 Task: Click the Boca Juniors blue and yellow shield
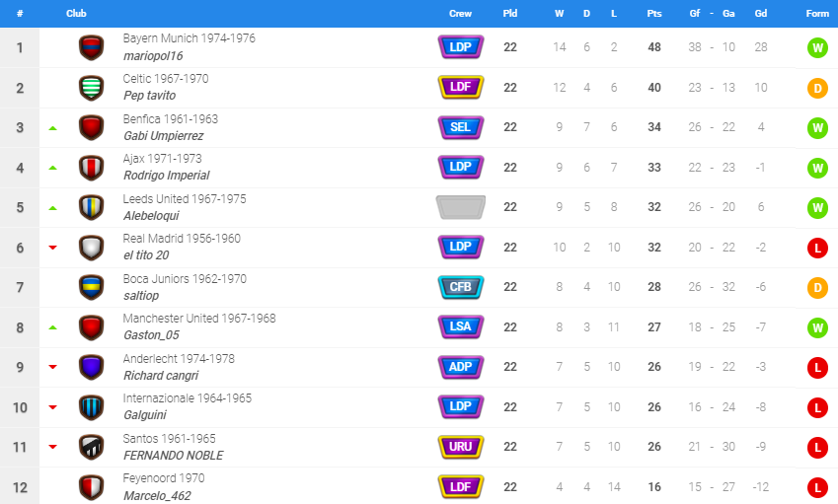click(92, 288)
